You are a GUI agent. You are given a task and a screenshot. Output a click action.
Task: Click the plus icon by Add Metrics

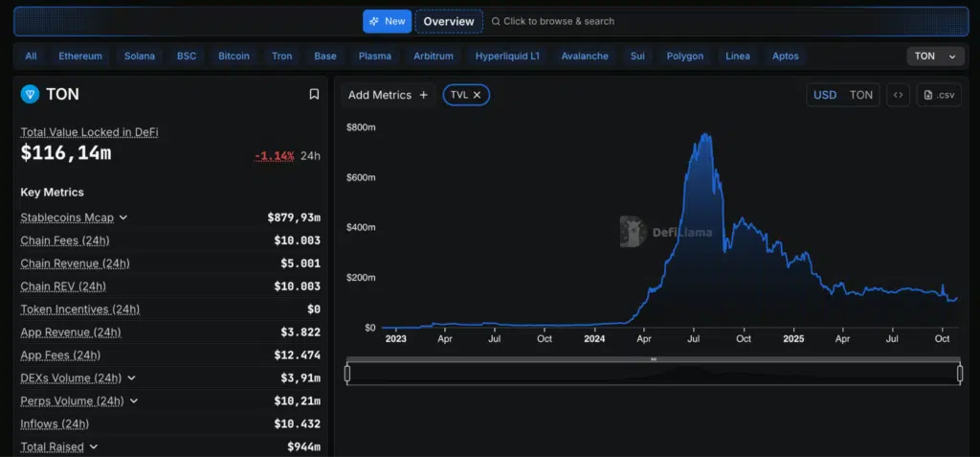coord(423,95)
